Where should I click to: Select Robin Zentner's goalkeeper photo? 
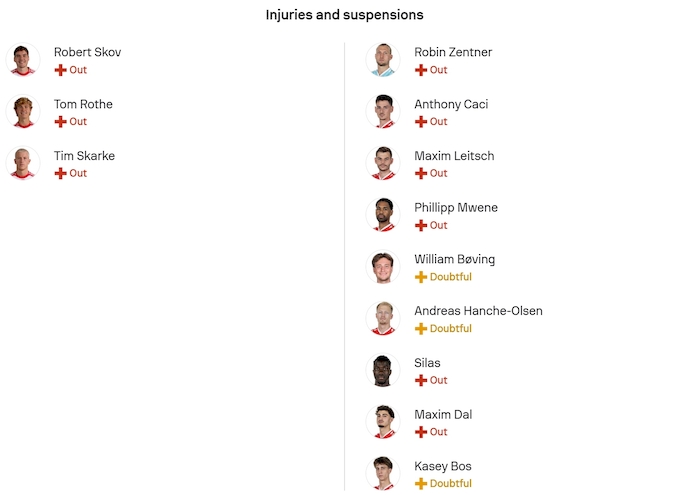point(383,60)
